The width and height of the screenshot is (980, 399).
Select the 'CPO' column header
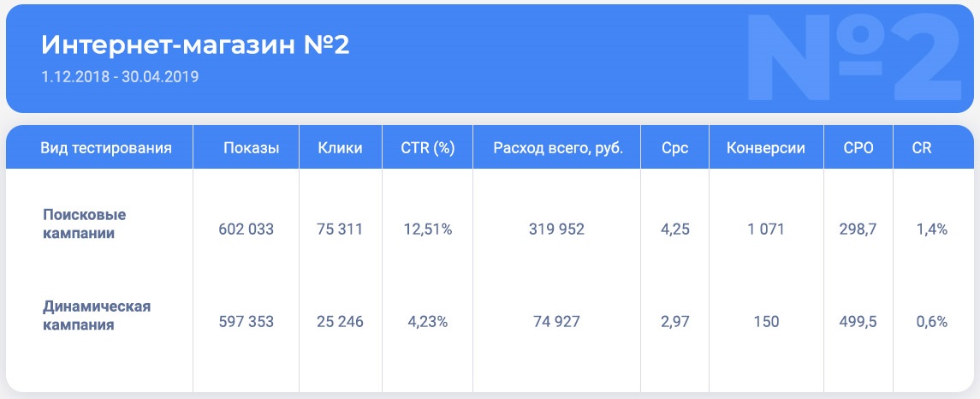pos(858,147)
